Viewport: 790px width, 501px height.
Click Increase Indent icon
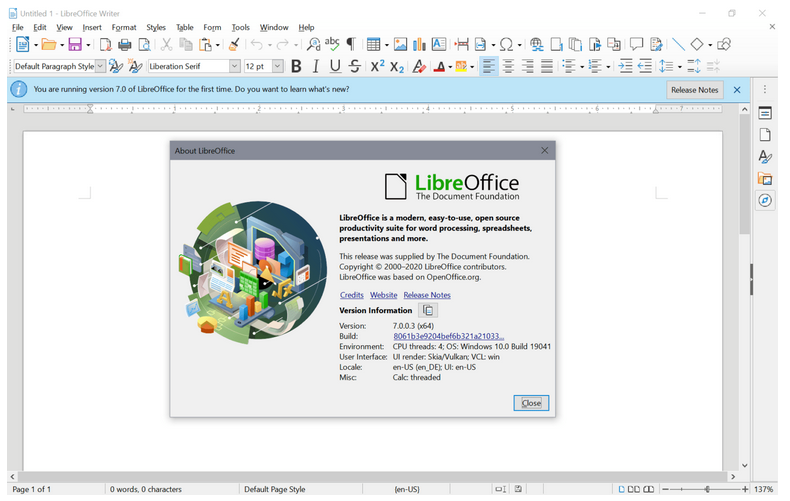[x=625, y=66]
